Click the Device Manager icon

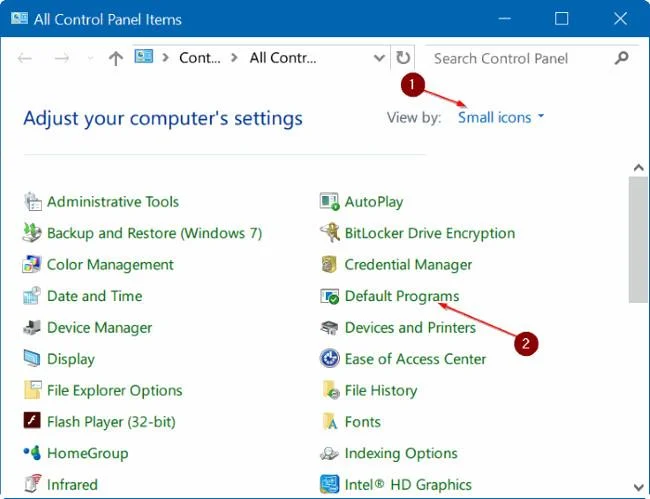tap(32, 327)
